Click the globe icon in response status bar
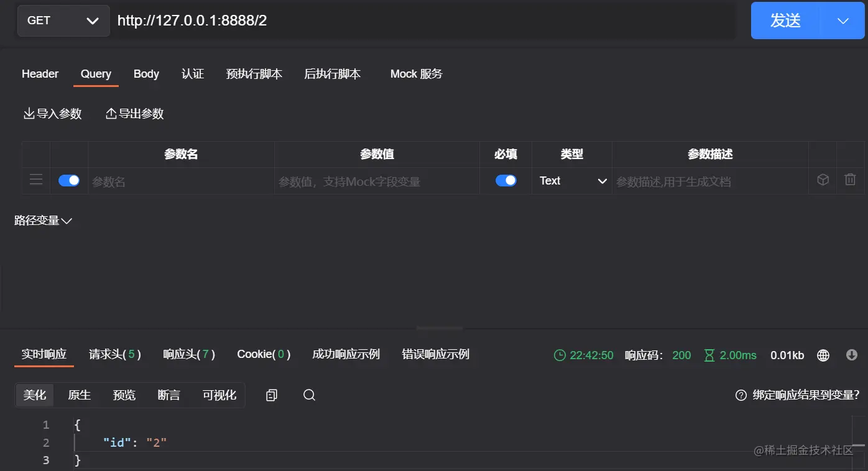Image resolution: width=868 pixels, height=471 pixels. coord(823,355)
